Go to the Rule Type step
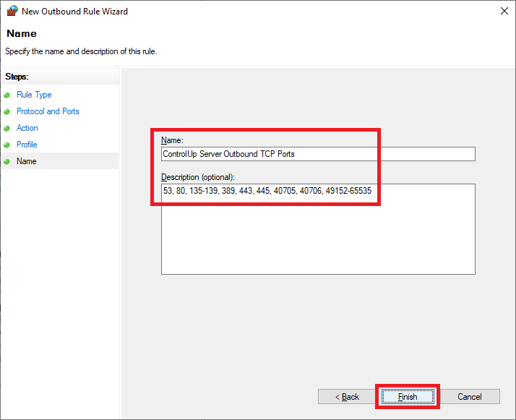516x420 pixels. [34, 95]
